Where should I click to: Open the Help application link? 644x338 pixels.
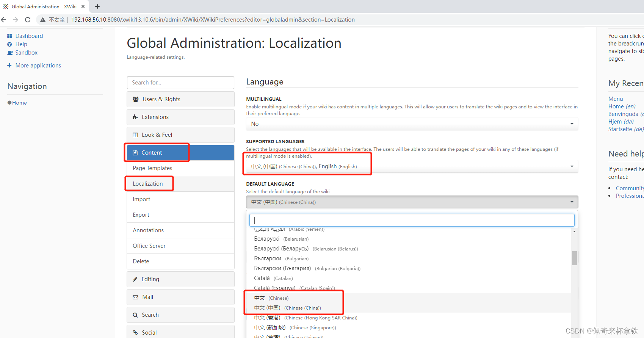click(x=21, y=44)
